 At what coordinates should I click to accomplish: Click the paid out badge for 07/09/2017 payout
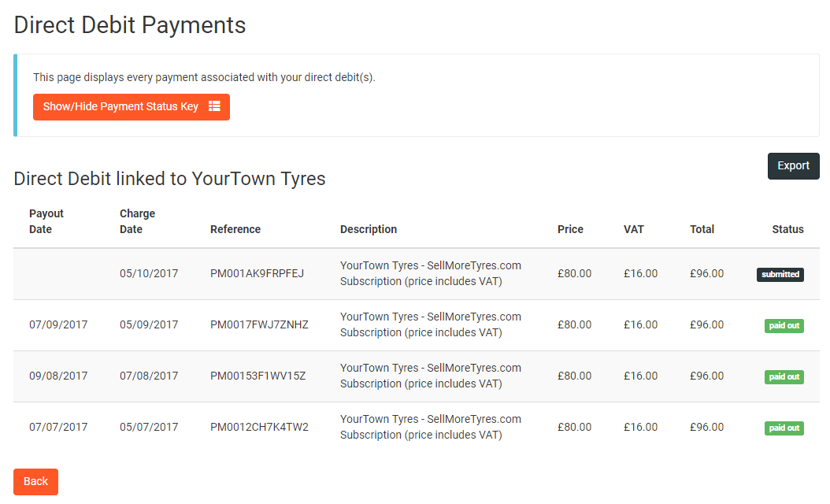tap(784, 326)
